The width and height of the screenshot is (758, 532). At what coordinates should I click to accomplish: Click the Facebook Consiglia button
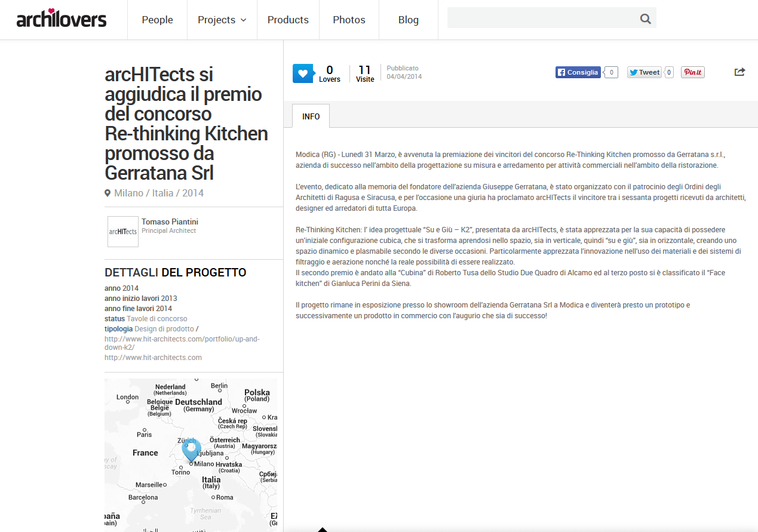pos(578,72)
